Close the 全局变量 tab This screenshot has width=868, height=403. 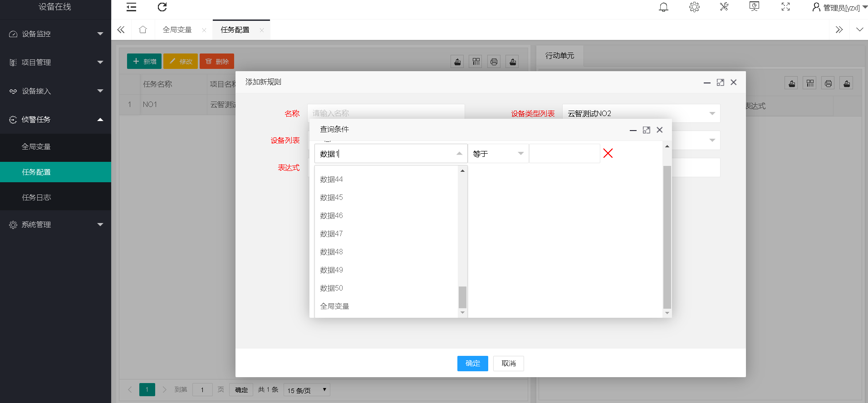click(x=204, y=30)
